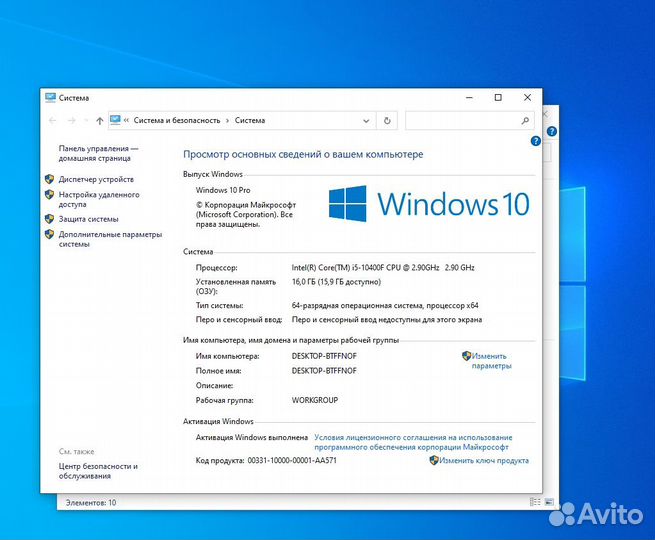Go up one level with the Up arrow
Screen dimensions: 655x540
[99, 121]
